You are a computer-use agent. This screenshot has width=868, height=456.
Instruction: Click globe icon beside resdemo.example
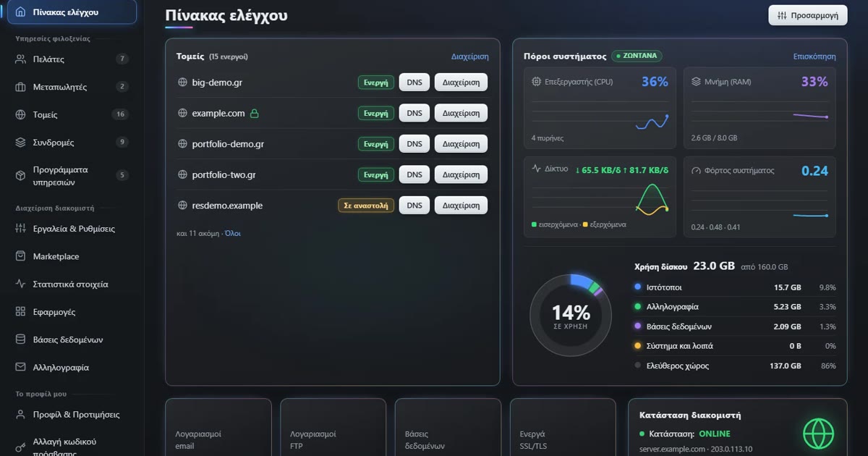pos(182,206)
